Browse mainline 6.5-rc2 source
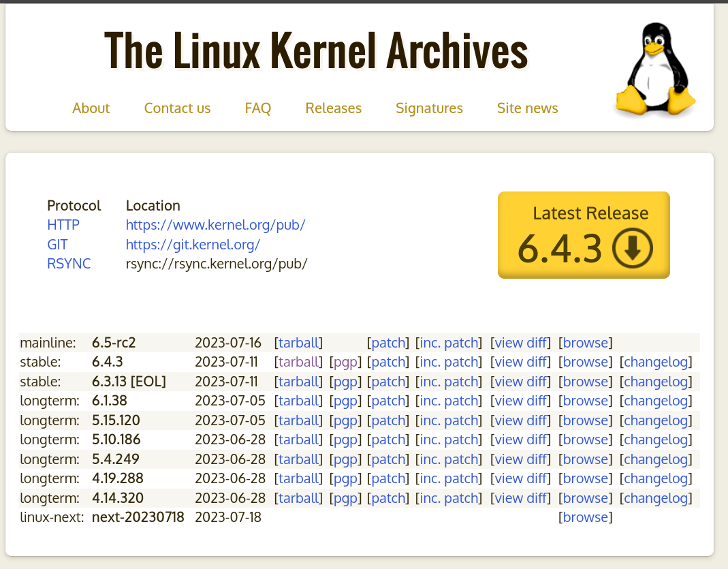Screen dimensions: 728x569 586,343
